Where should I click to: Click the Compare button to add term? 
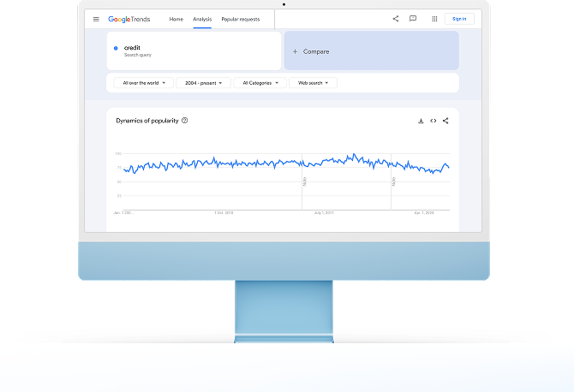point(371,51)
